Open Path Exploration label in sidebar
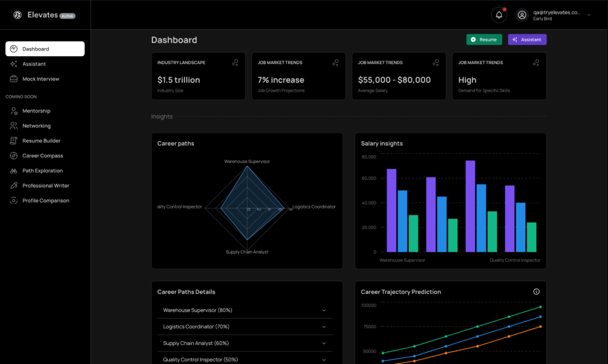608x364 pixels. point(43,171)
